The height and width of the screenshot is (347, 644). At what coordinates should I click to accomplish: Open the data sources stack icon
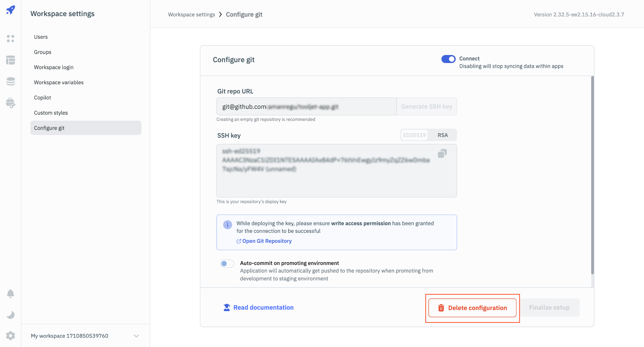coord(11,81)
